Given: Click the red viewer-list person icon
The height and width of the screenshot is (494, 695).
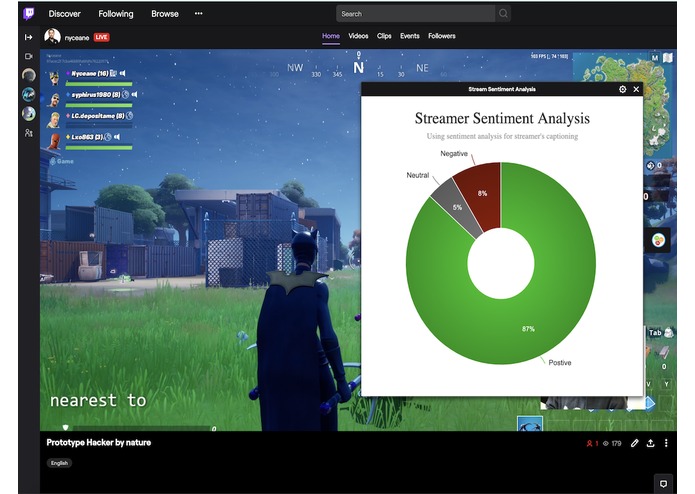Looking at the screenshot, I should (590, 443).
